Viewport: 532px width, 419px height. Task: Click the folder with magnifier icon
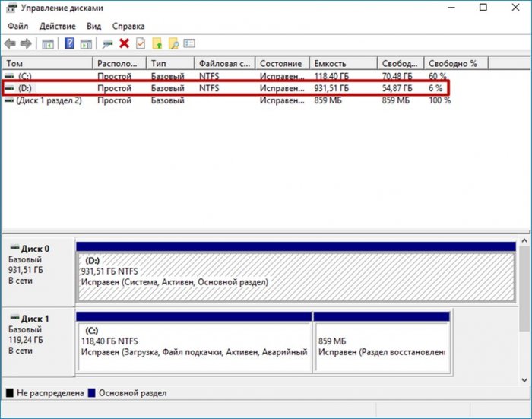(173, 43)
